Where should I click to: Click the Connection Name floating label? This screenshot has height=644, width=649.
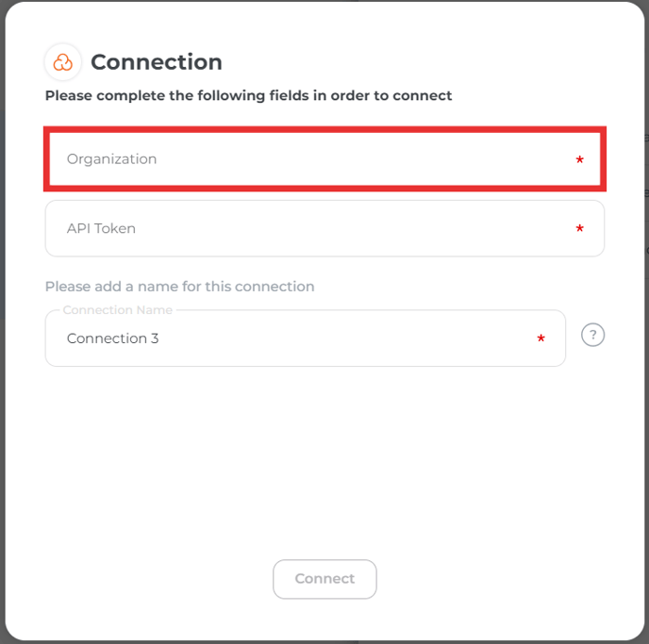point(118,310)
